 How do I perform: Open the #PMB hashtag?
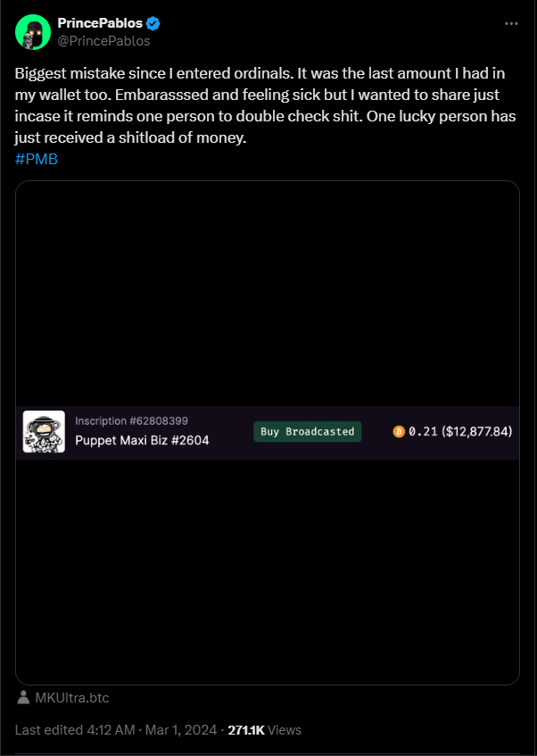37,160
